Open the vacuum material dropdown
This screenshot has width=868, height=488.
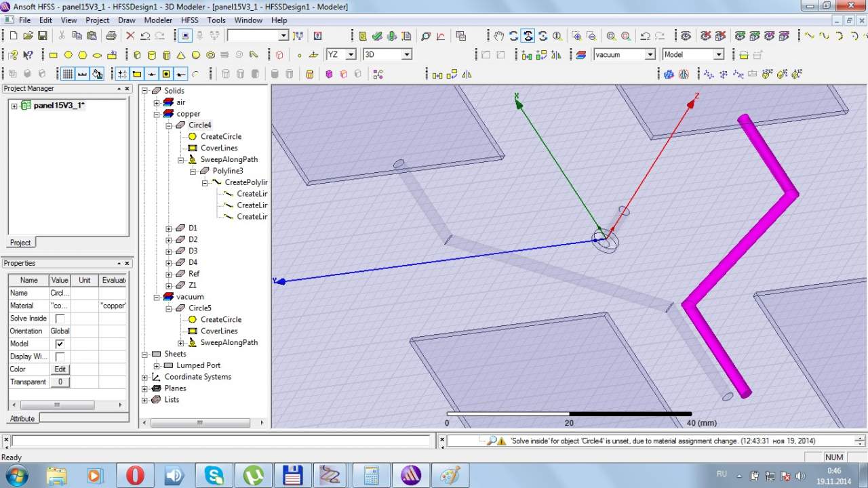649,54
